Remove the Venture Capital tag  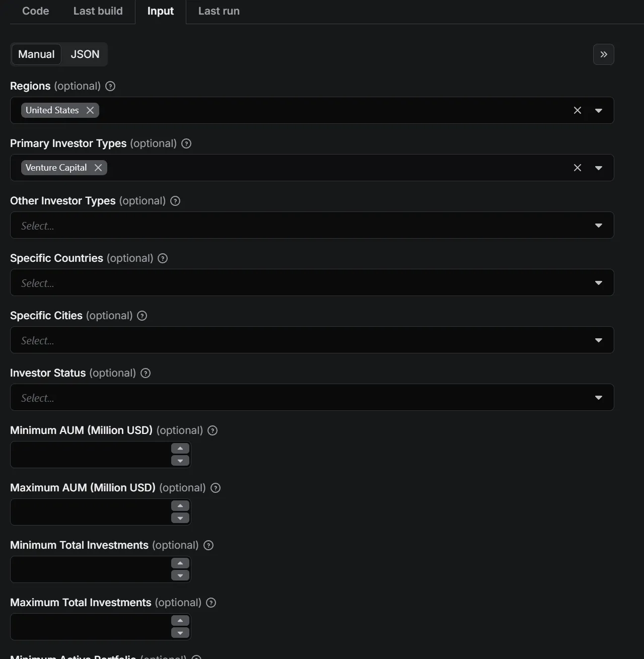tap(98, 168)
